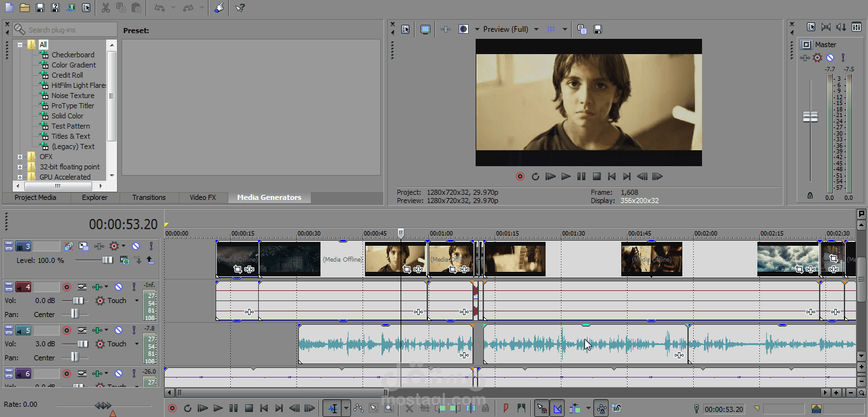Expand the 32-bit floating point folder
Screen dimensions: 868x417
20,167
